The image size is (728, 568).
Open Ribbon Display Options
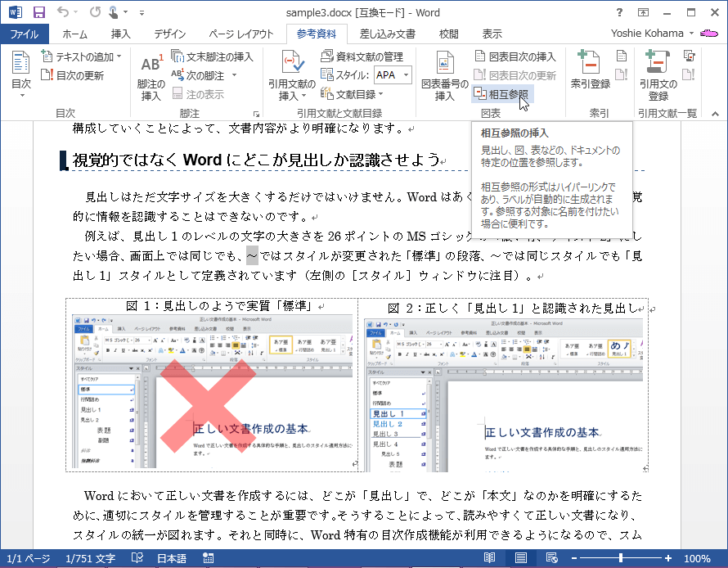(643, 12)
